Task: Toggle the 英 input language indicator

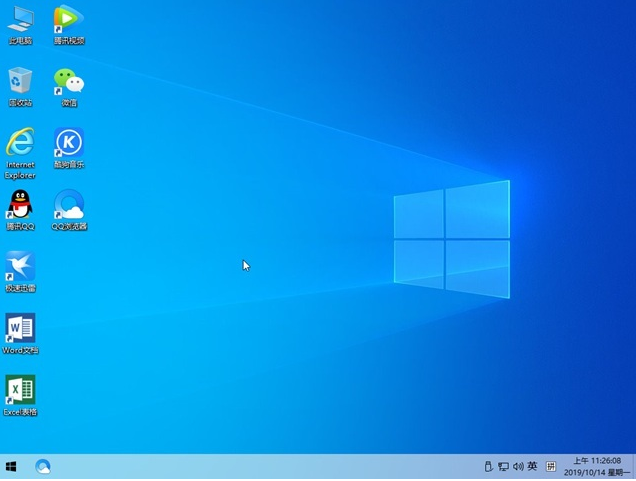Action: point(533,467)
